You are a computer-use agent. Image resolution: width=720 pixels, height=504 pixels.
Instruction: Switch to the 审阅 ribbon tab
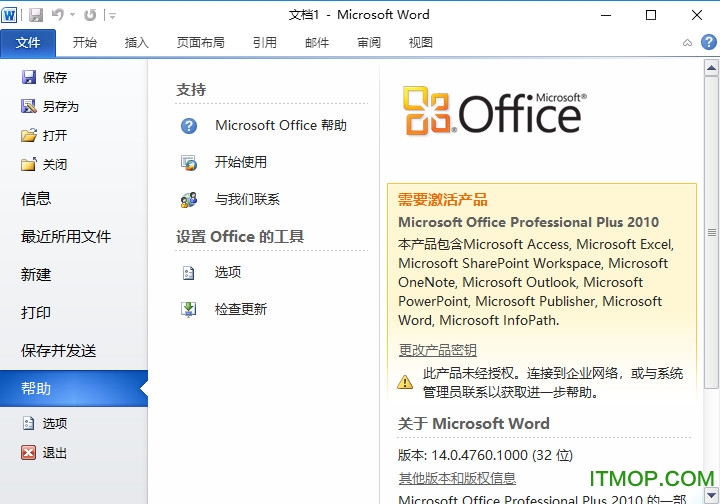pyautogui.click(x=369, y=43)
